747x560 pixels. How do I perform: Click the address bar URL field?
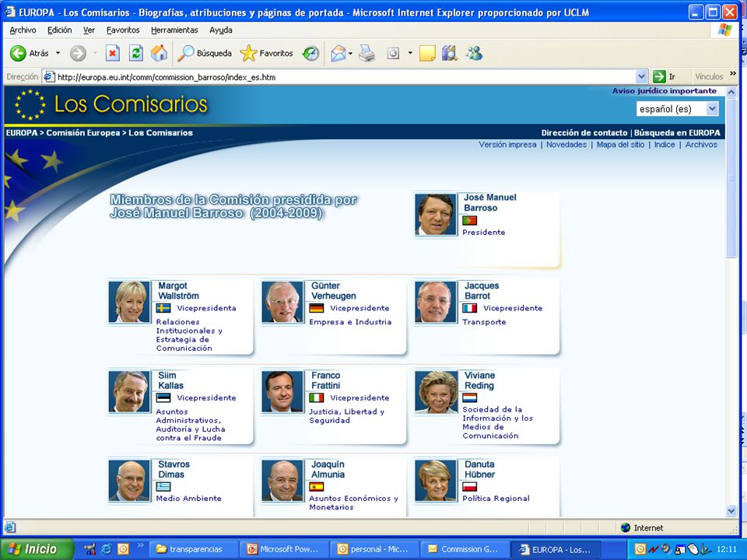344,77
